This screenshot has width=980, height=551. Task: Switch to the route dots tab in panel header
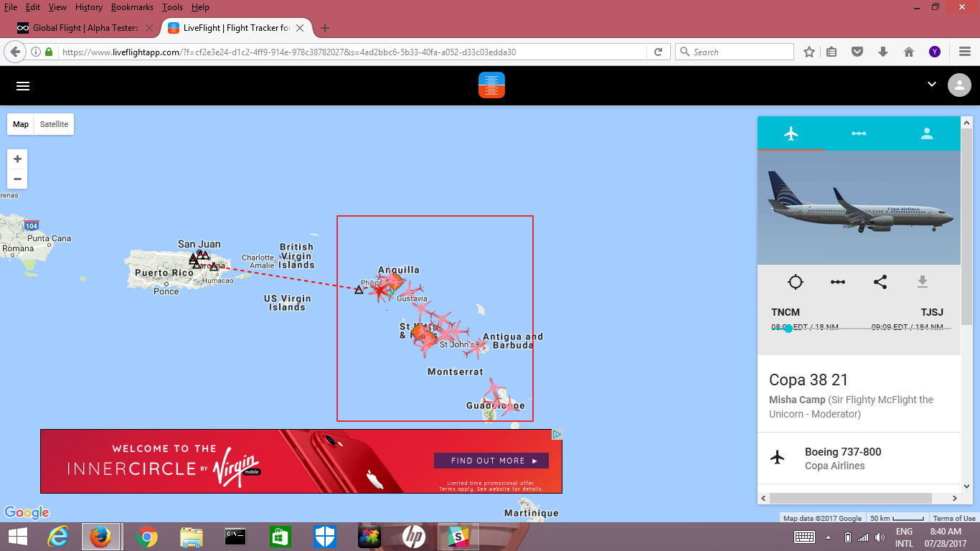(x=859, y=133)
